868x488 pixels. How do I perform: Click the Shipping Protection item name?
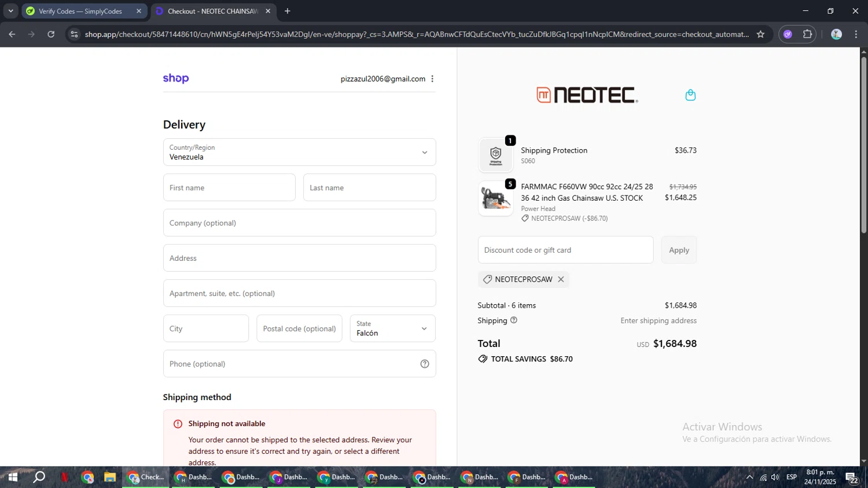(554, 150)
